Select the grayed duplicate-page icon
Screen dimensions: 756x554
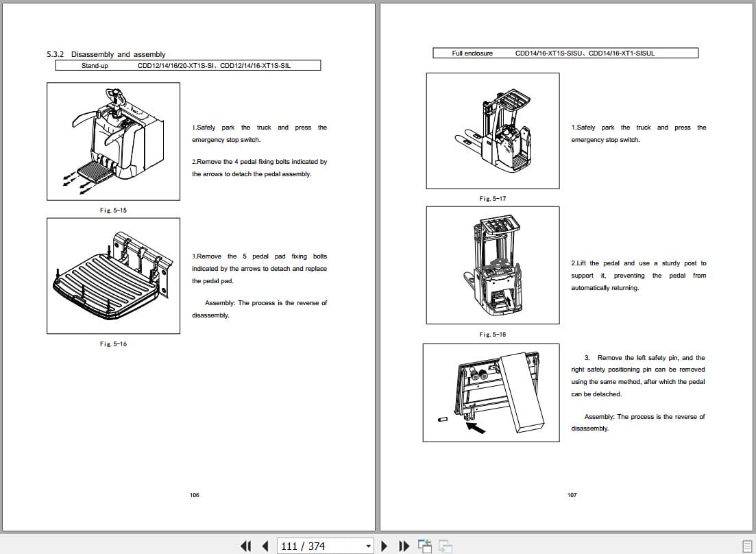point(445,546)
